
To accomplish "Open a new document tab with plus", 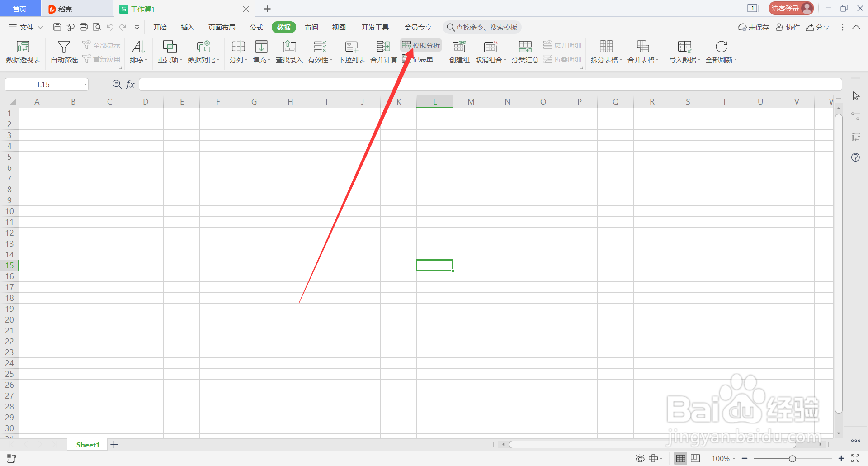I will click(267, 9).
